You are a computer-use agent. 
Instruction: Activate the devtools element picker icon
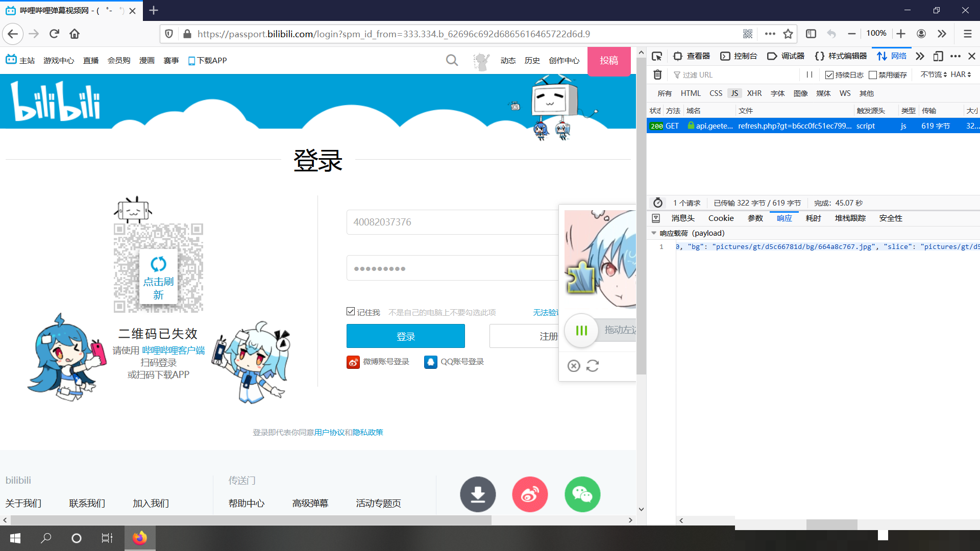click(657, 56)
